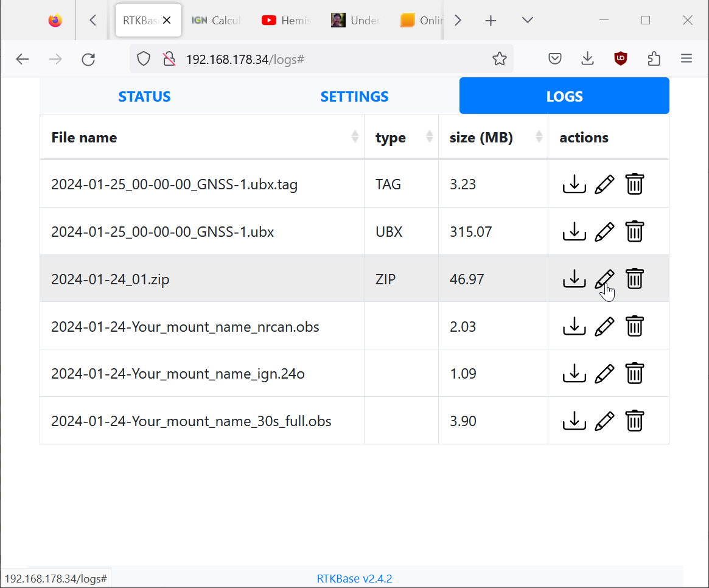Open the uBlock Origin extension icon
709x588 pixels.
[x=620, y=58]
